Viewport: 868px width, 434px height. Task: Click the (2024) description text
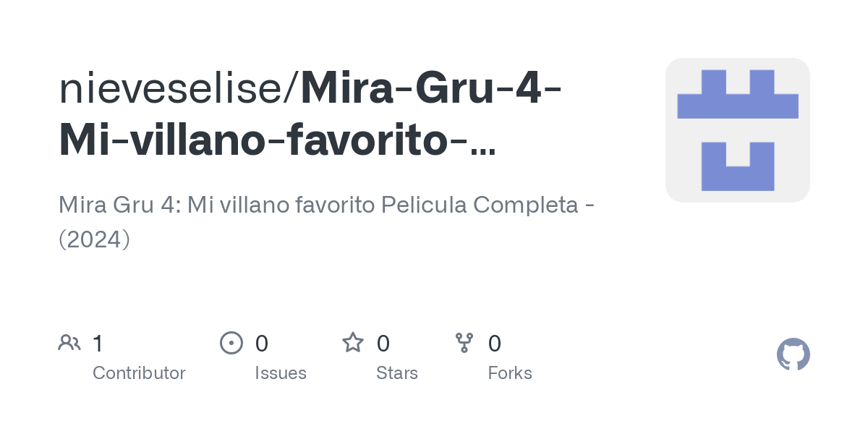(94, 239)
